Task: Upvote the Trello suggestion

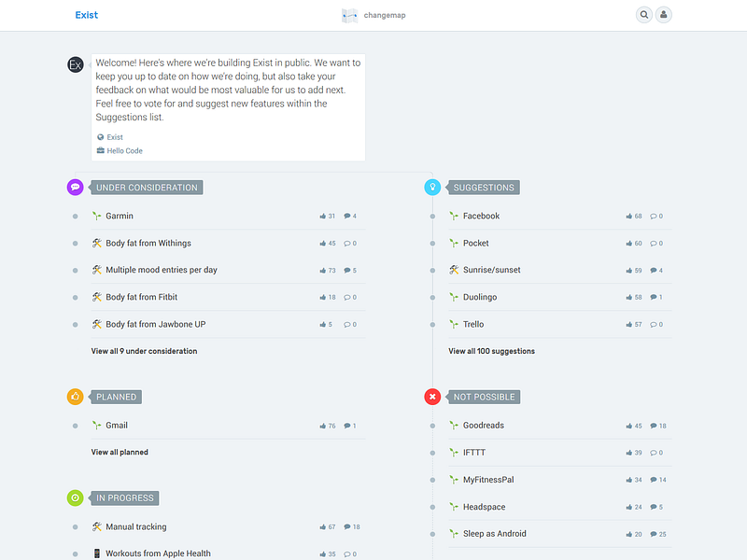Action: (629, 324)
